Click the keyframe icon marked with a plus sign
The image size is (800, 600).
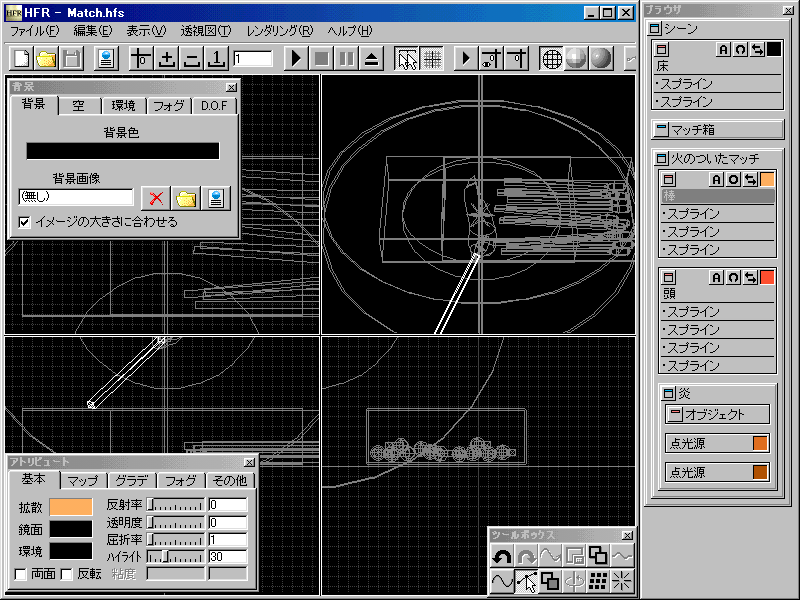click(x=166, y=59)
